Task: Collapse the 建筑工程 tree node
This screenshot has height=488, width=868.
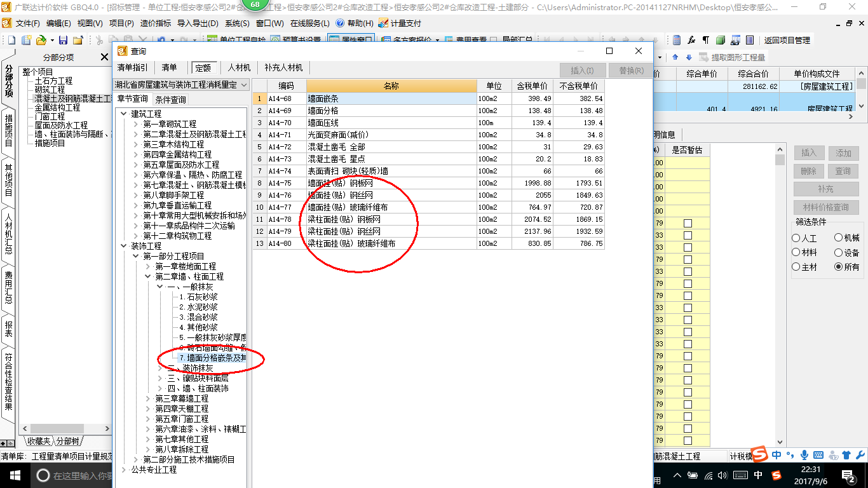Action: tap(123, 114)
